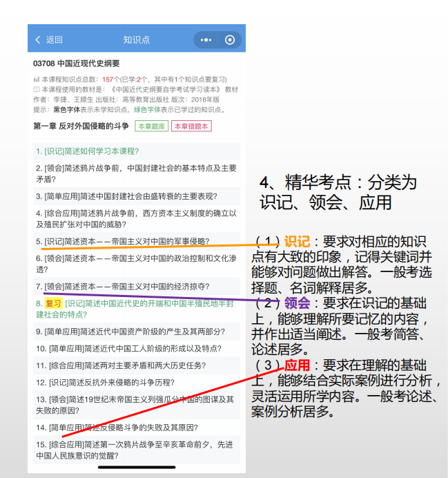
Task: Open item 1 简述如何学习本课程
Action: (x=137, y=151)
